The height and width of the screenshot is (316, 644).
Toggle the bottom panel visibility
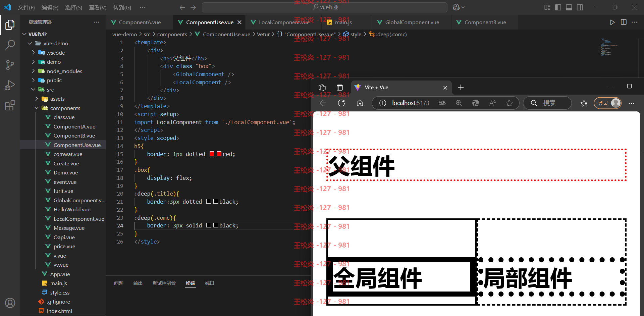tap(569, 7)
